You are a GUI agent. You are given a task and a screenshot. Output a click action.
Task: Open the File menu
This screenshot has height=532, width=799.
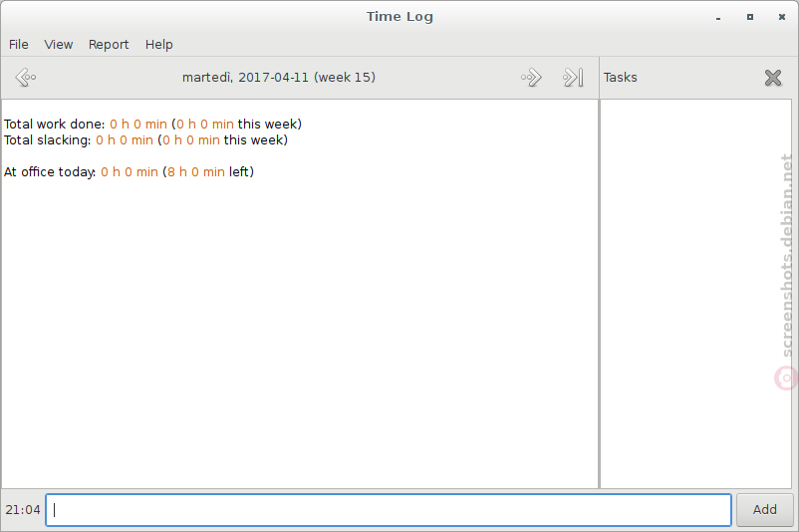pyautogui.click(x=19, y=45)
